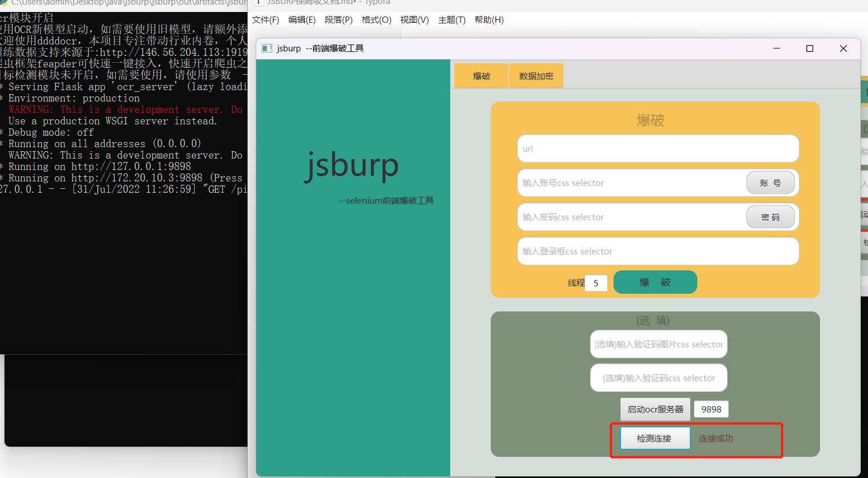Open the 视图(V) menu in Typora
The height and width of the screenshot is (478, 868).
click(414, 20)
